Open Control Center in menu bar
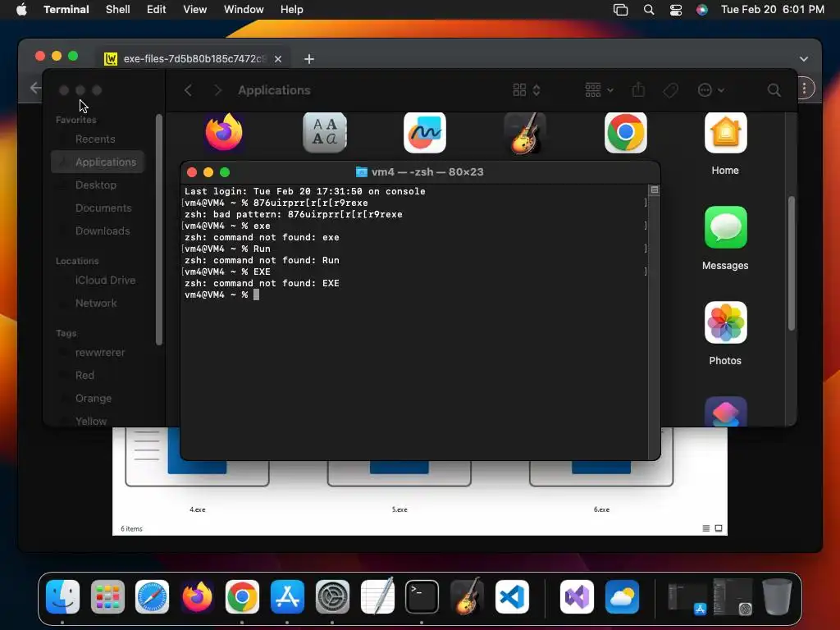 676,10
